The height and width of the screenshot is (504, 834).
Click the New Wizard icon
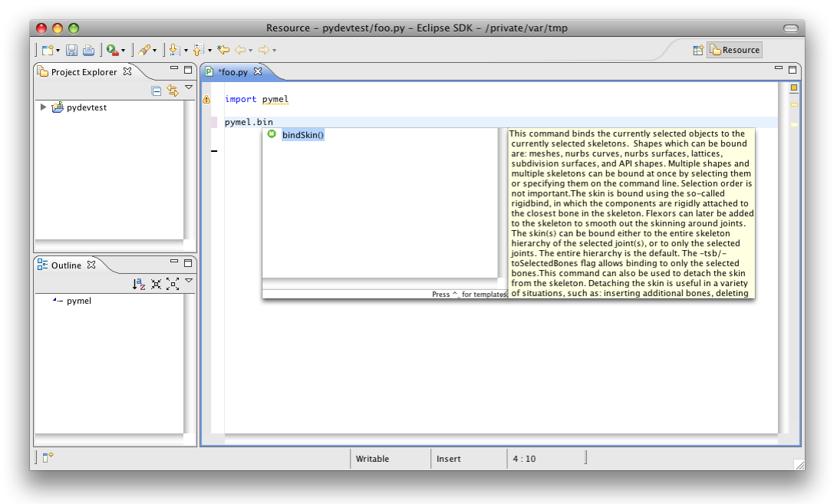click(48, 50)
